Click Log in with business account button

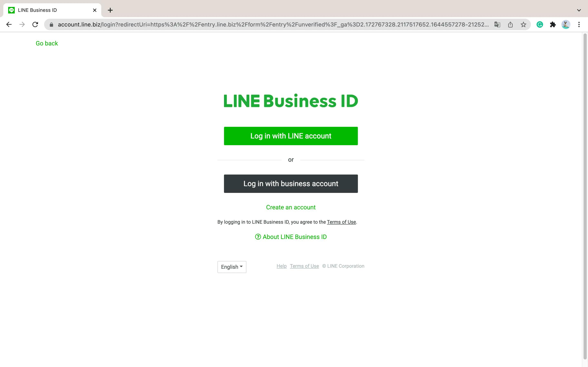(291, 183)
